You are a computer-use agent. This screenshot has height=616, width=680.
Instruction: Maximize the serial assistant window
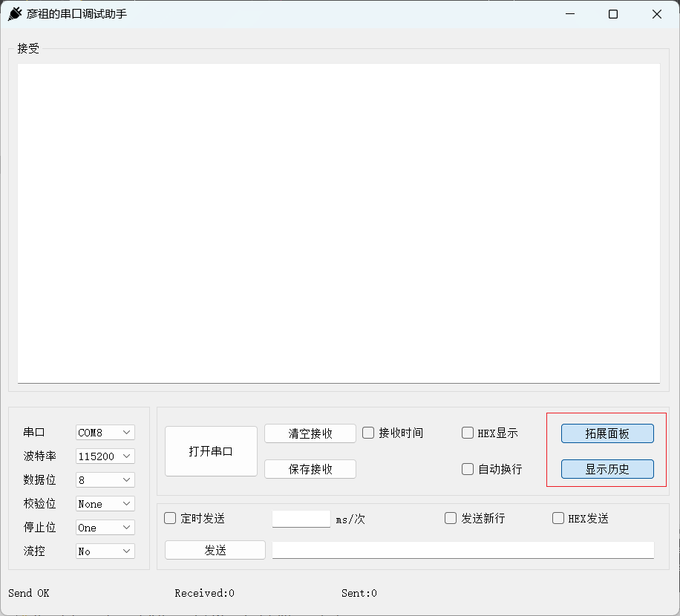613,14
